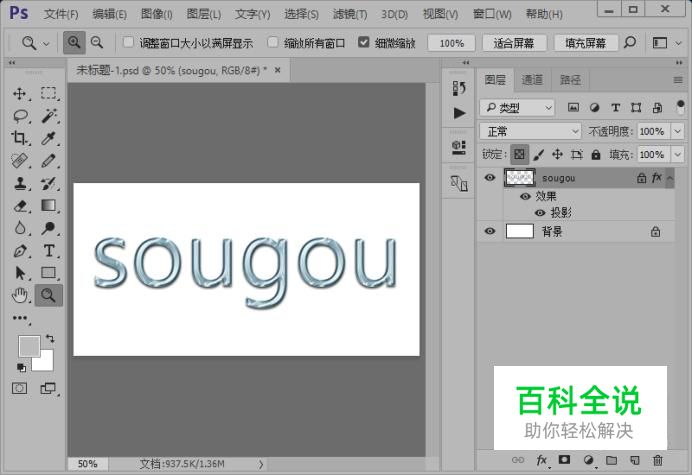Viewport: 692px width, 475px height.
Task: Expand status bar info arrow
Action: 261,464
